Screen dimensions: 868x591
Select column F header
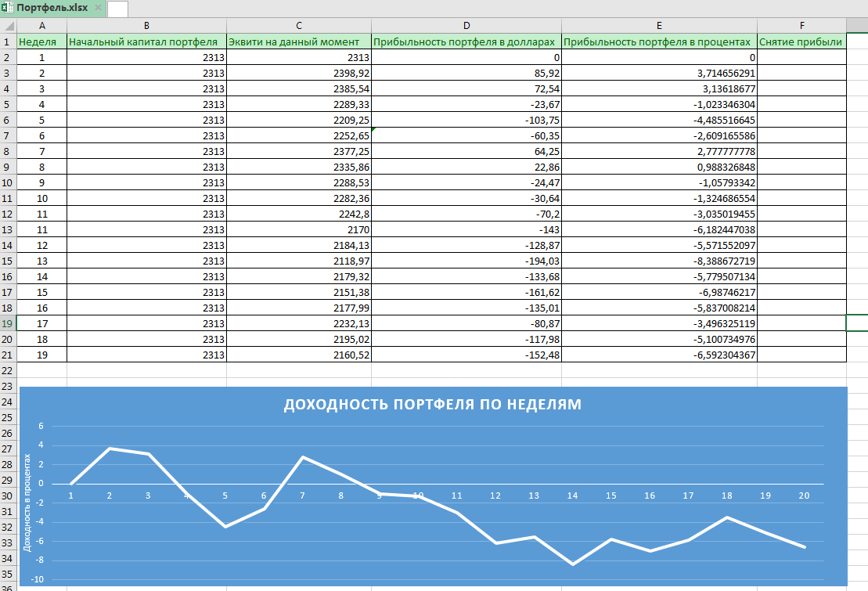click(x=801, y=26)
